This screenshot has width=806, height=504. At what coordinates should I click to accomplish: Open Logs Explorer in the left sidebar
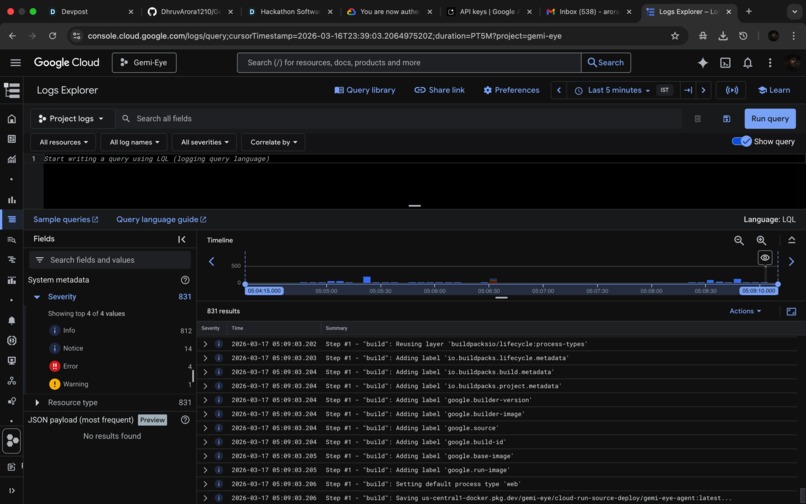[x=11, y=220]
